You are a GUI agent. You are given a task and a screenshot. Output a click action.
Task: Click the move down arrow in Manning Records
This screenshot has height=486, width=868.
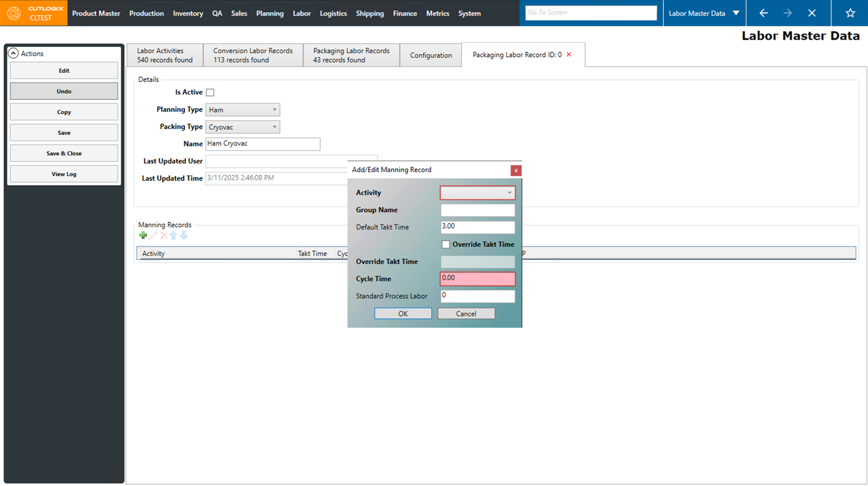(184, 235)
